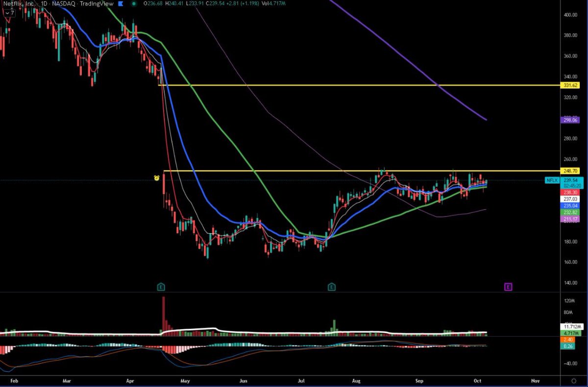588x387 pixels.
Task: Open chart settings gear at the bottom right
Action: pos(574,380)
